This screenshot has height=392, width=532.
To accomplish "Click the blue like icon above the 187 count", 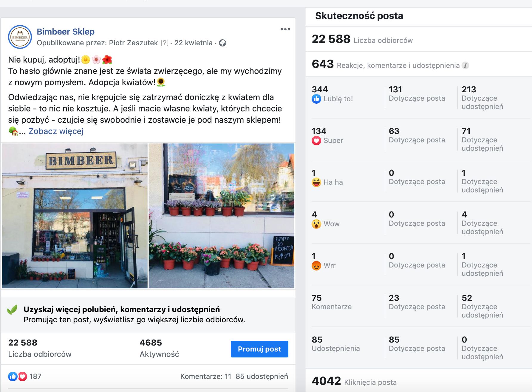I will point(13,377).
